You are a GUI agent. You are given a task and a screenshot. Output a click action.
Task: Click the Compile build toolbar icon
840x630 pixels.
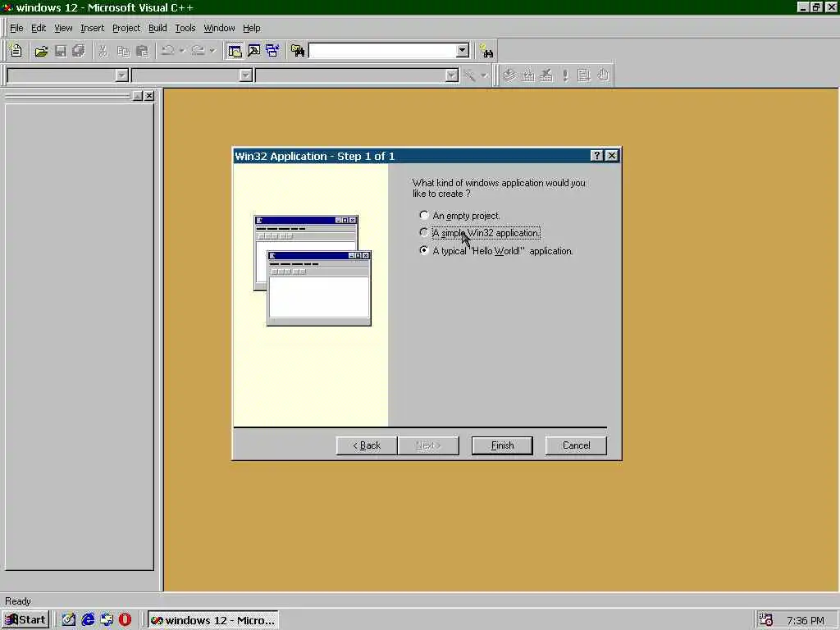point(509,75)
